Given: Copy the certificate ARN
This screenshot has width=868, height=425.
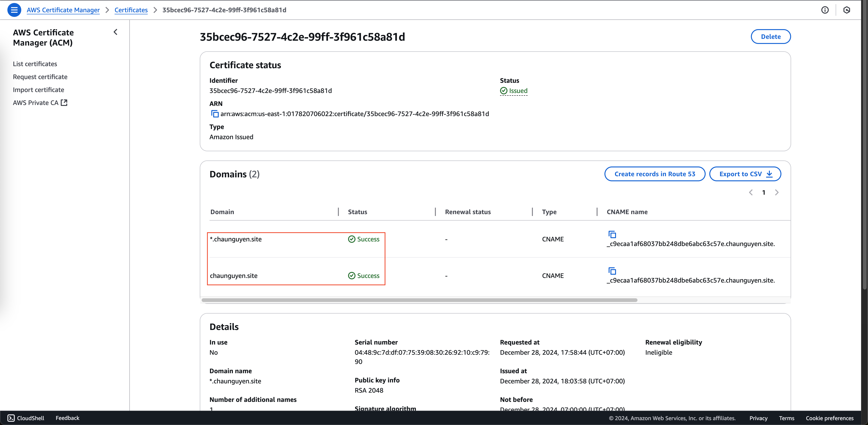Looking at the screenshot, I should click(215, 114).
